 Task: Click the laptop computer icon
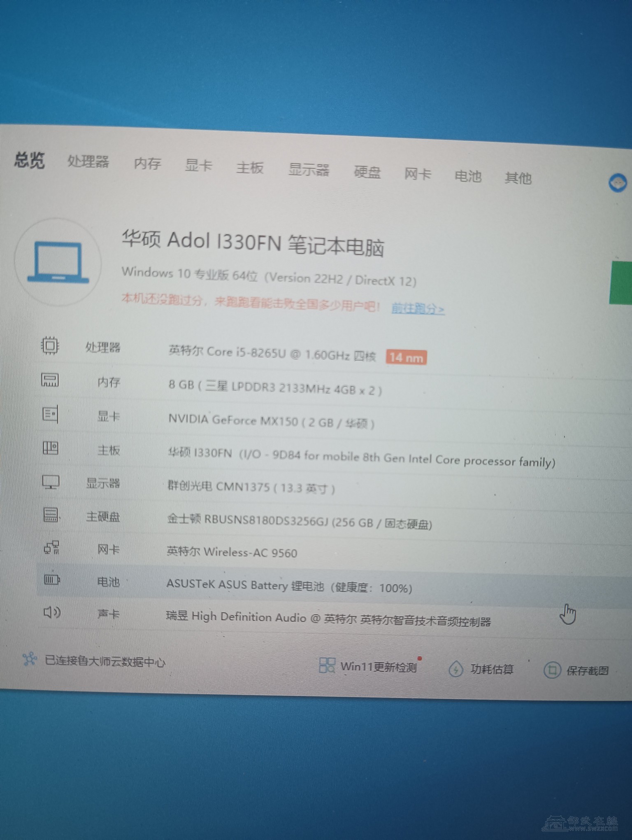tap(58, 262)
